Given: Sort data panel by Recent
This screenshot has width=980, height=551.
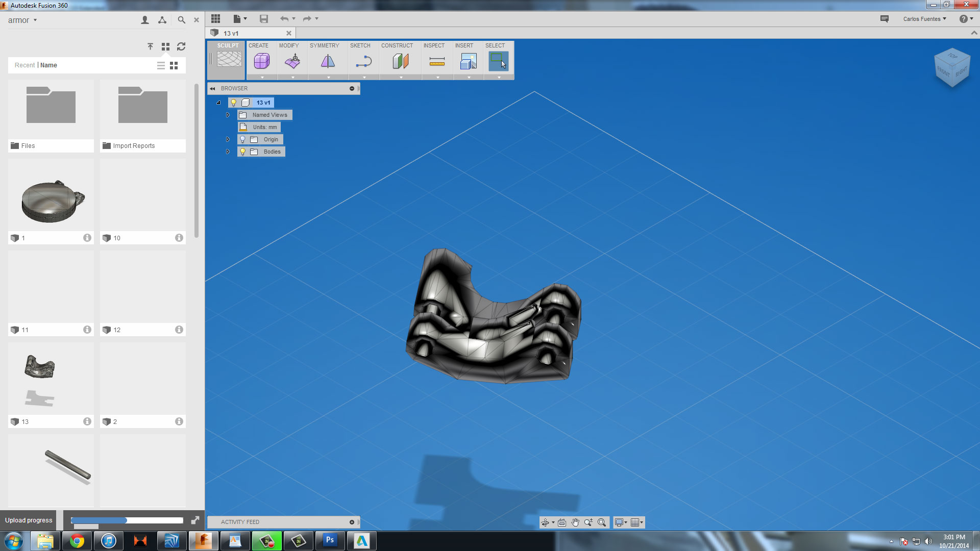Looking at the screenshot, I should [x=24, y=65].
